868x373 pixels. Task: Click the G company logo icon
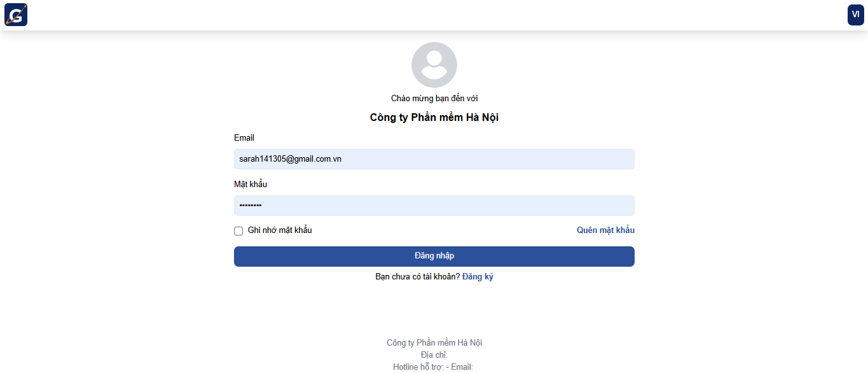[x=16, y=15]
